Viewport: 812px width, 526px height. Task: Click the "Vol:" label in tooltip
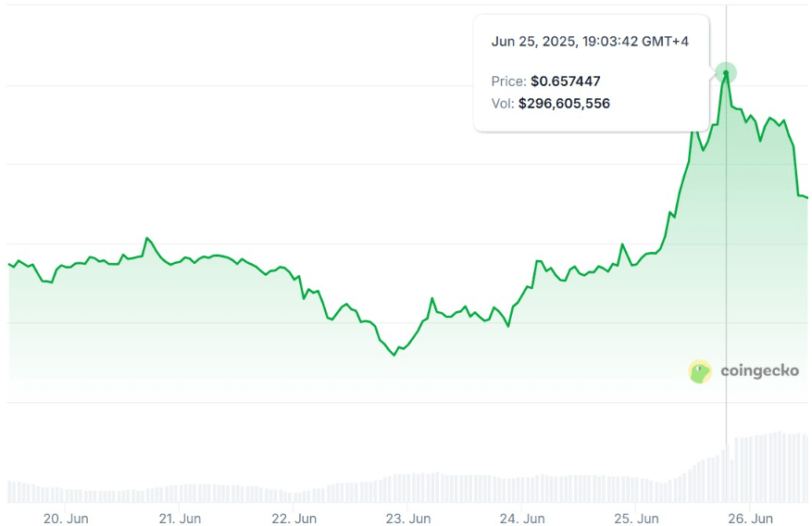[x=503, y=104]
